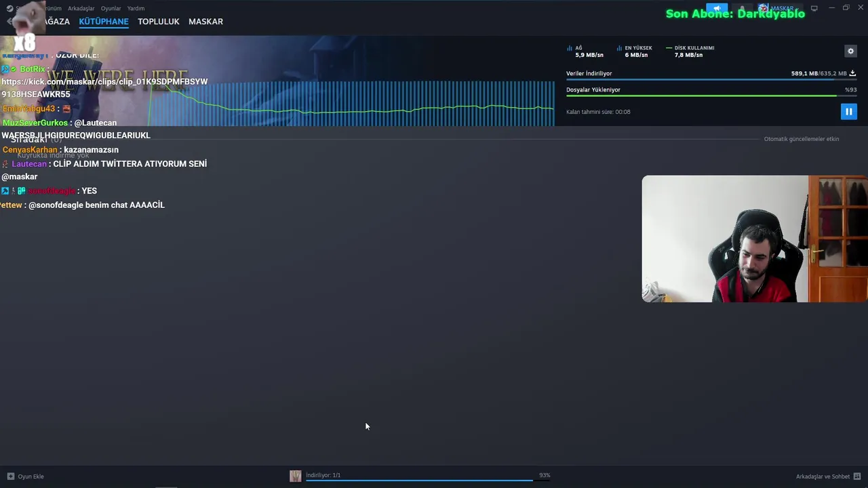
Task: Click the download arrow icon beside 635,2 MB
Action: coord(852,73)
